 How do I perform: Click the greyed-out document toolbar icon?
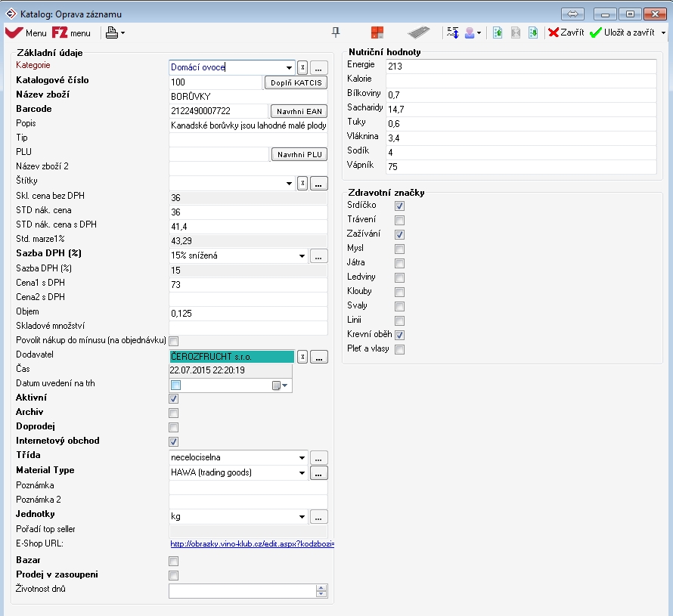pos(516,33)
